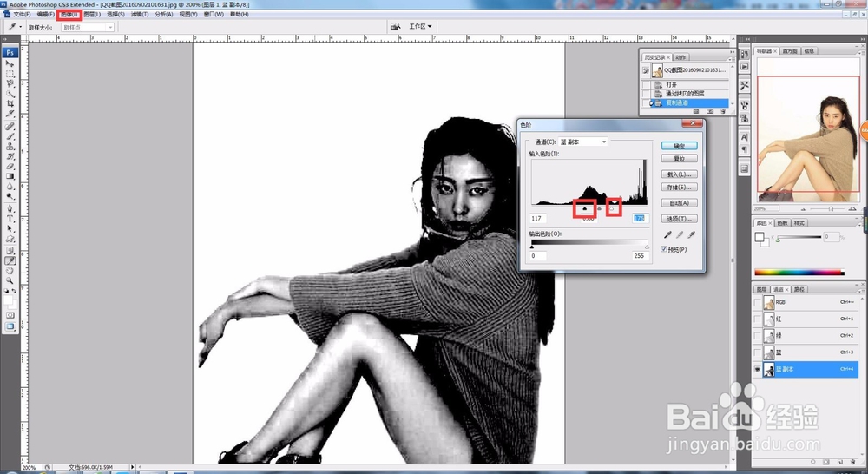Open the 编辑(E) menu
Image resolution: width=868 pixels, height=474 pixels.
tap(45, 15)
